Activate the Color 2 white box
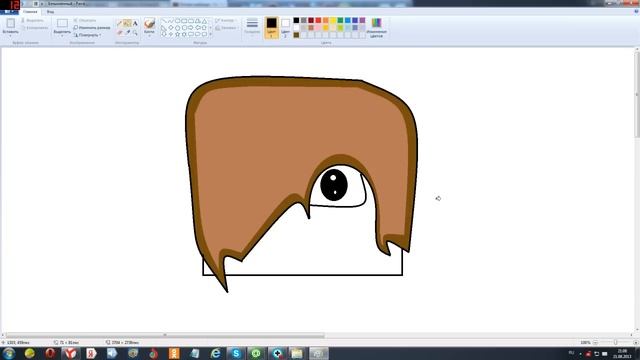The width and height of the screenshot is (640, 360). [x=286, y=27]
